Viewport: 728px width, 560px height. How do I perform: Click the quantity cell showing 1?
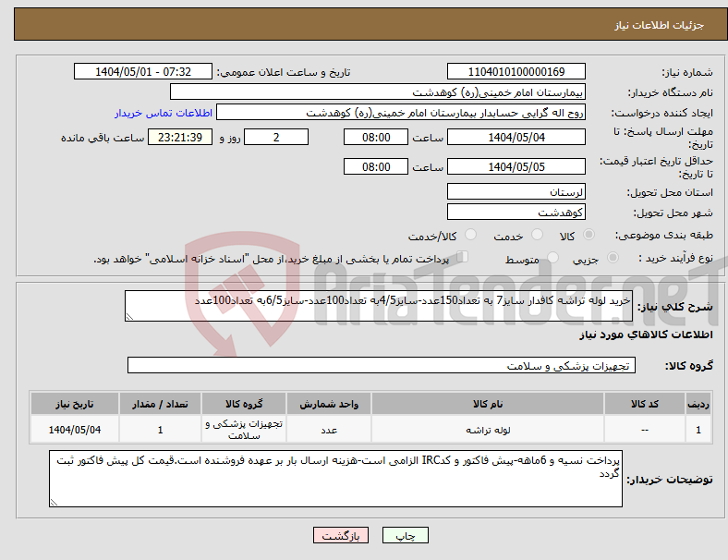pyautogui.click(x=160, y=430)
